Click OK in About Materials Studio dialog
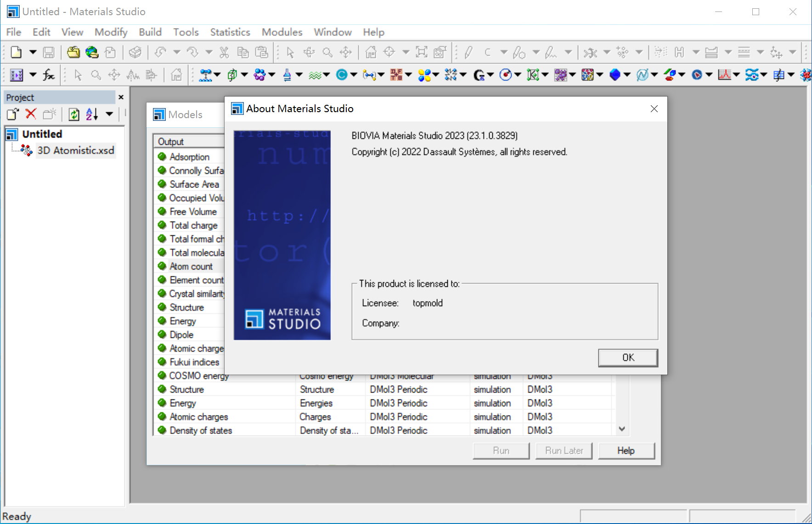Screen dimensions: 812x524 (627, 358)
